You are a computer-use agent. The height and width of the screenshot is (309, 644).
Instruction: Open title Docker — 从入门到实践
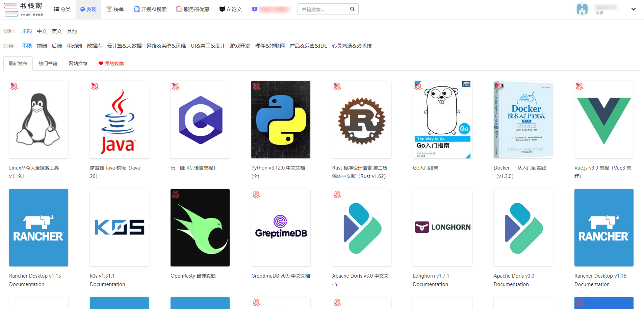pyautogui.click(x=520, y=172)
